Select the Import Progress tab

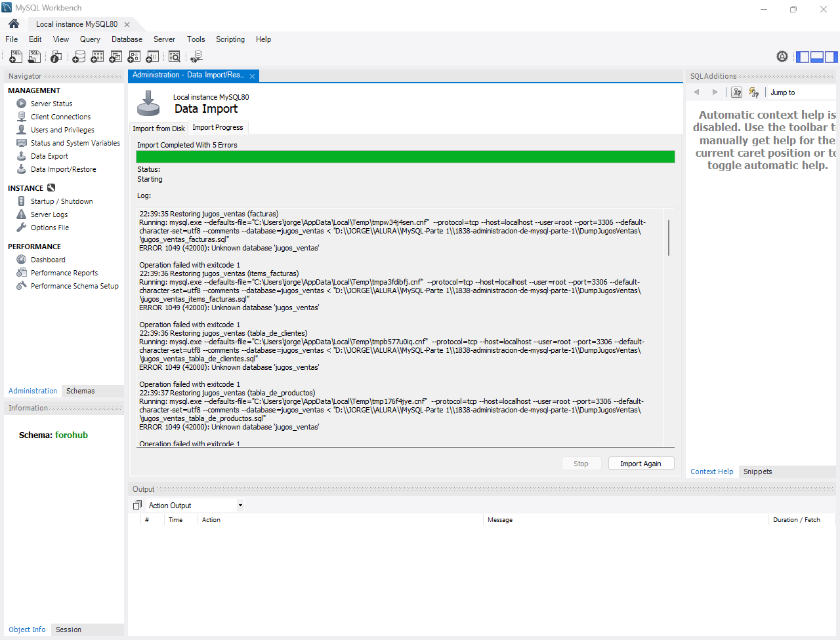(218, 127)
